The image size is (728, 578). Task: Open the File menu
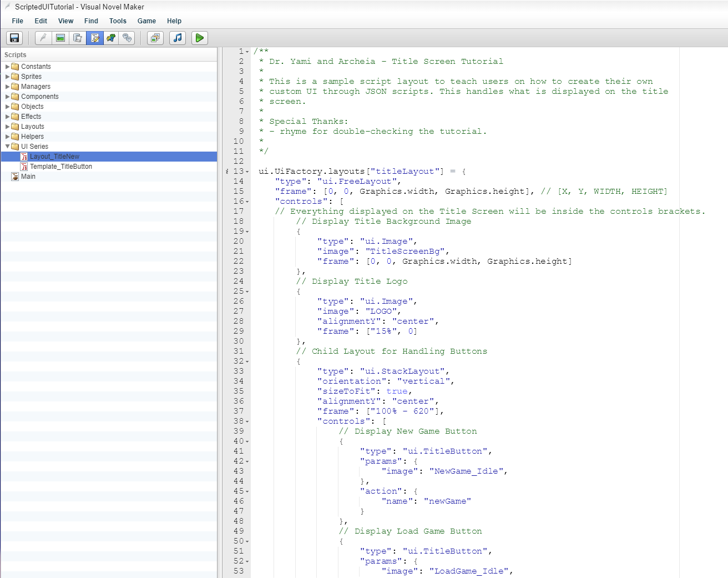[x=18, y=21]
